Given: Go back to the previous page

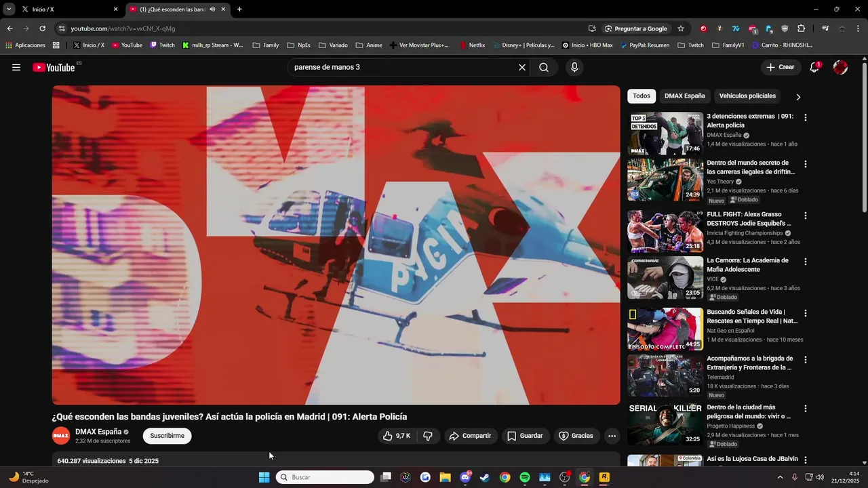Looking at the screenshot, I should (9, 28).
